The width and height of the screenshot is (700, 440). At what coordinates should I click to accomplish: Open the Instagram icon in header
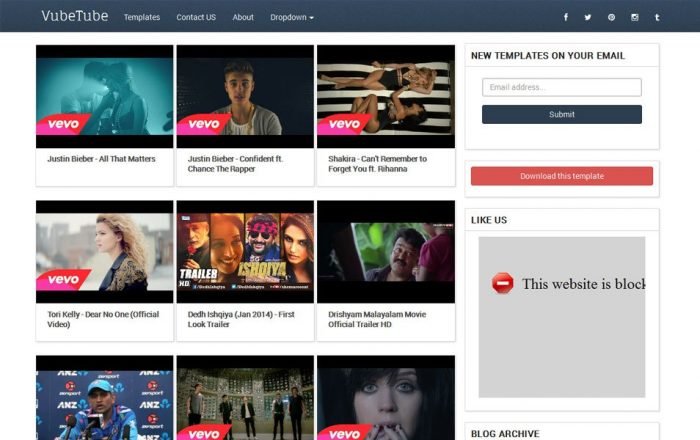(634, 17)
